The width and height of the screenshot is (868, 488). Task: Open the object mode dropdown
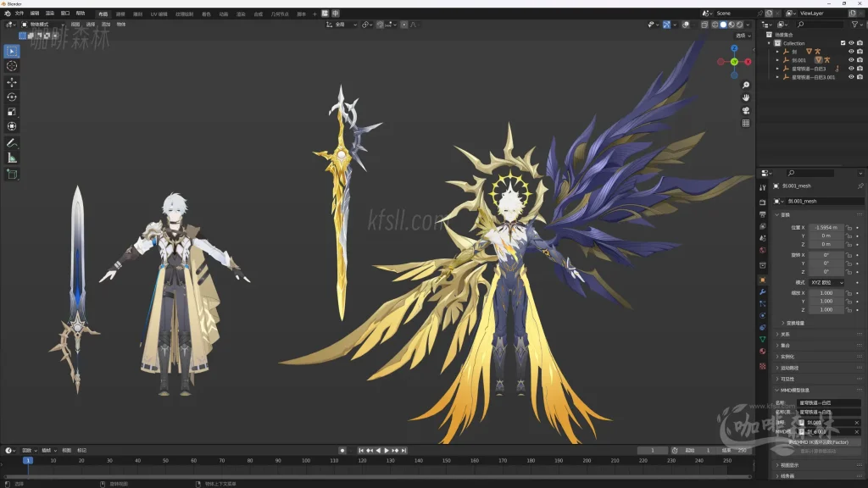pos(42,25)
